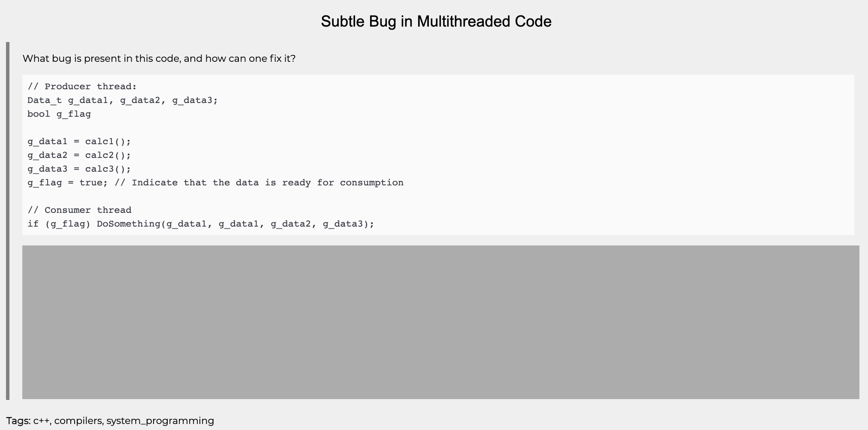This screenshot has height=430, width=868.
Task: Click the g_data3 argument in DoSomething
Action: 343,224
